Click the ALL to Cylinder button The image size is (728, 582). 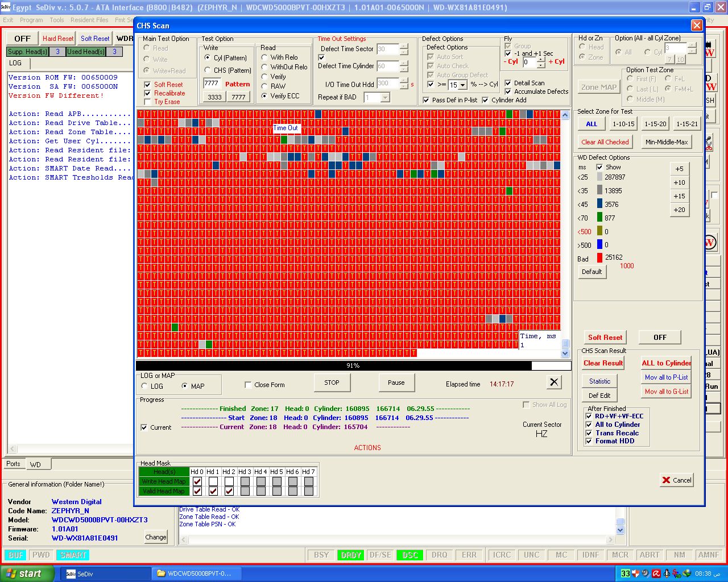667,363
